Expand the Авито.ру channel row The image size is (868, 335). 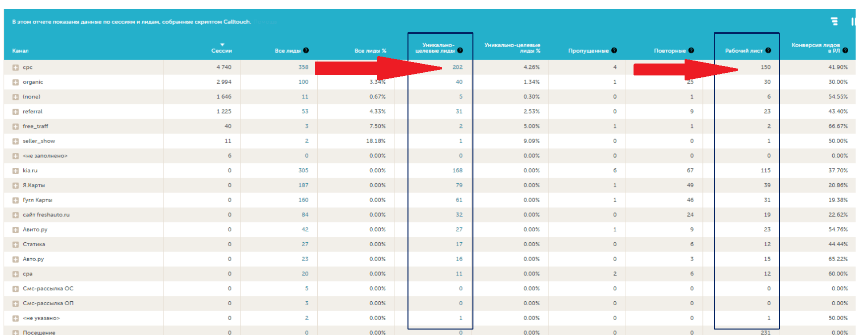click(15, 230)
